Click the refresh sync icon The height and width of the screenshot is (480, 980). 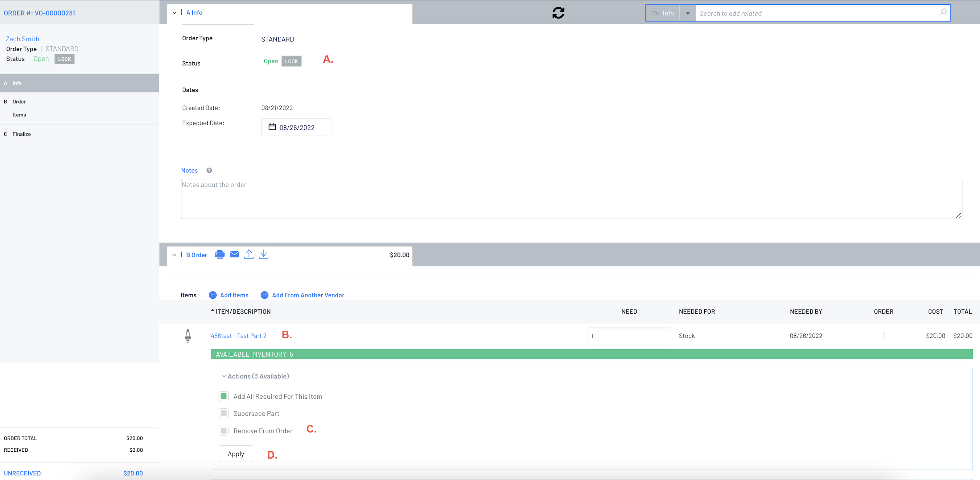pos(558,13)
